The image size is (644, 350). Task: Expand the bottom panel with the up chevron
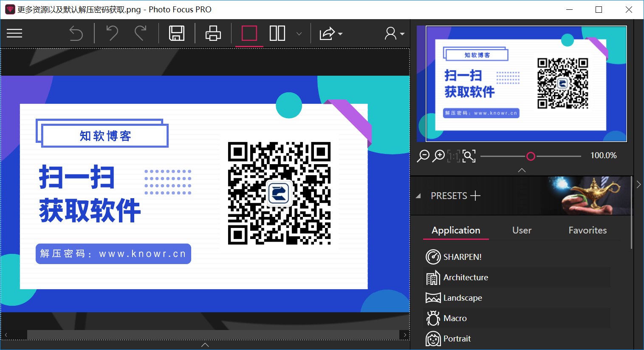205,345
